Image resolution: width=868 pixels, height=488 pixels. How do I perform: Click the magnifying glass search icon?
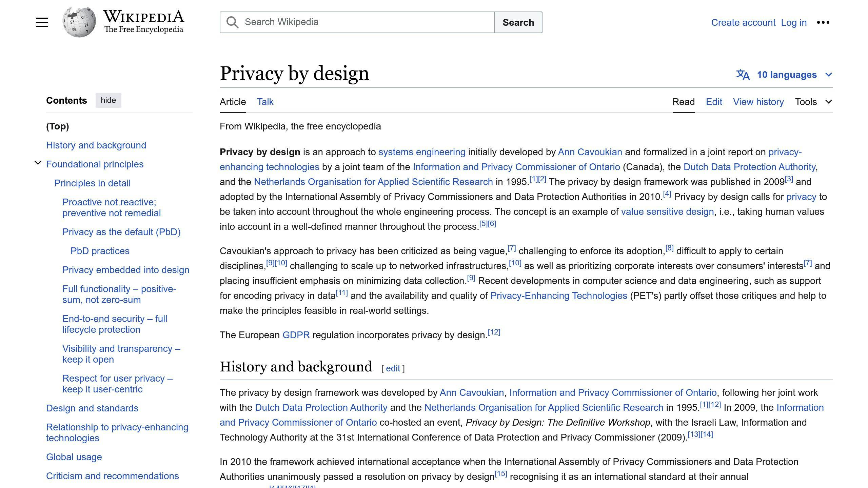click(232, 22)
